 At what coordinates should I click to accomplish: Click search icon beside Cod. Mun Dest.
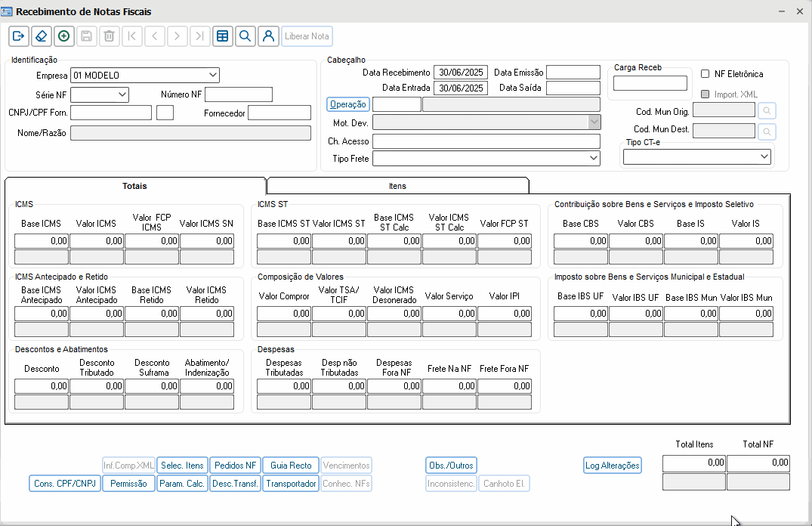click(x=767, y=131)
